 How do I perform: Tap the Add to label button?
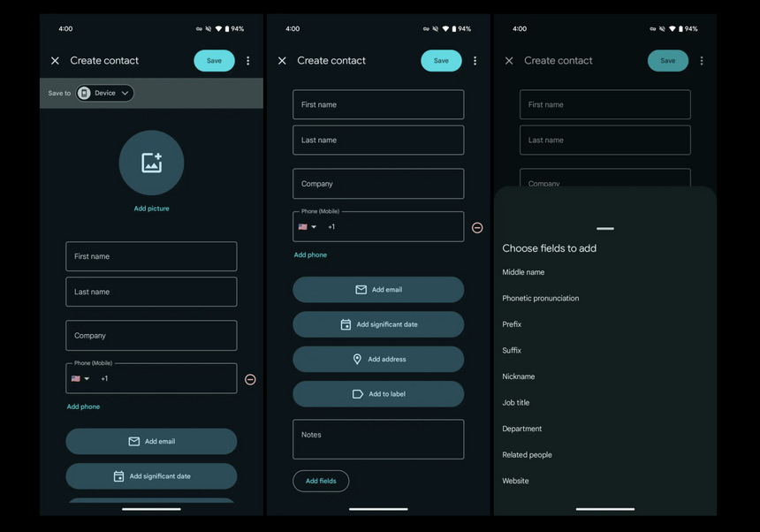point(378,394)
